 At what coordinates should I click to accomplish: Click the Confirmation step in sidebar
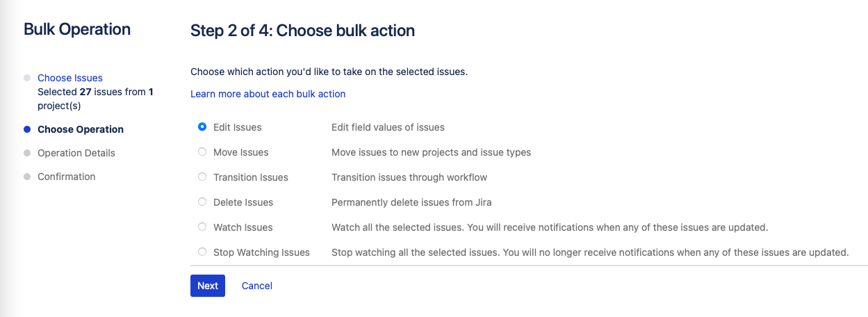[67, 177]
